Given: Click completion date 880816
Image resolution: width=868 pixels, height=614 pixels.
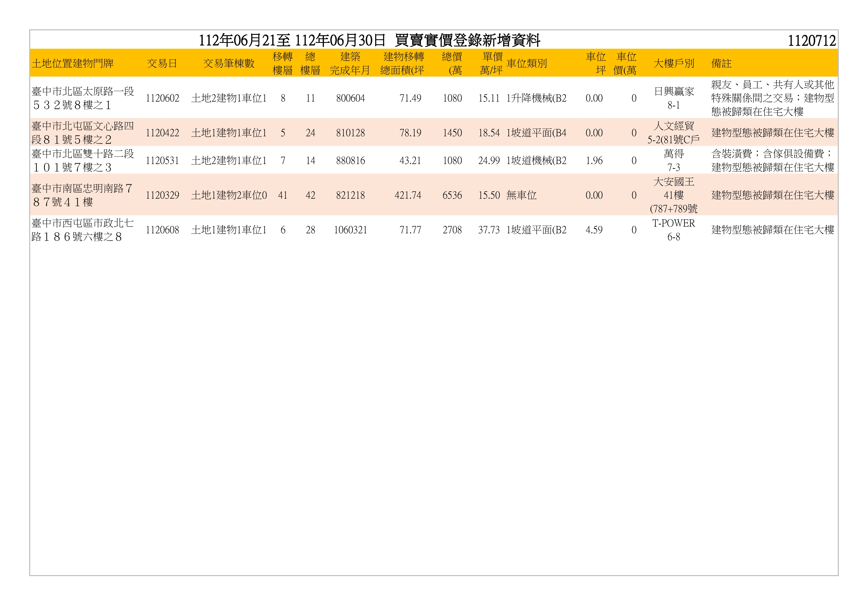Looking at the screenshot, I should point(350,161).
